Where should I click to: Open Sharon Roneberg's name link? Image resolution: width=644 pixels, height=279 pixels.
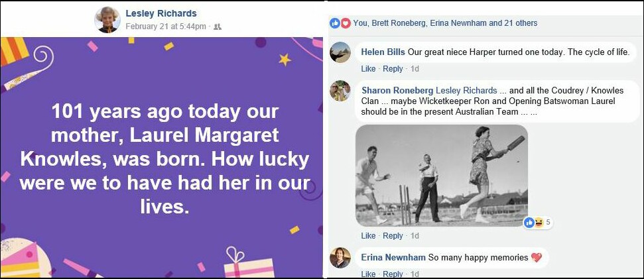coord(397,90)
